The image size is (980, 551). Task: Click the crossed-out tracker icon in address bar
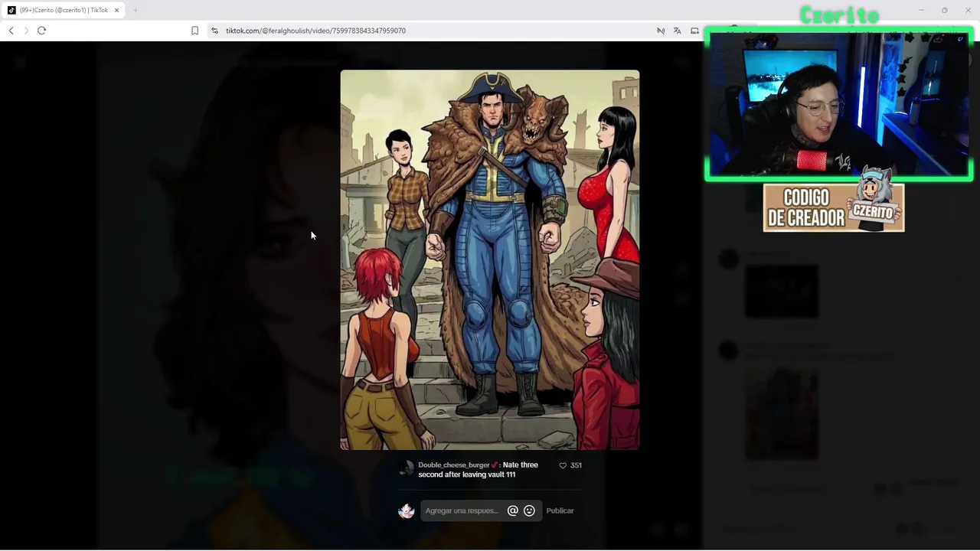click(660, 31)
